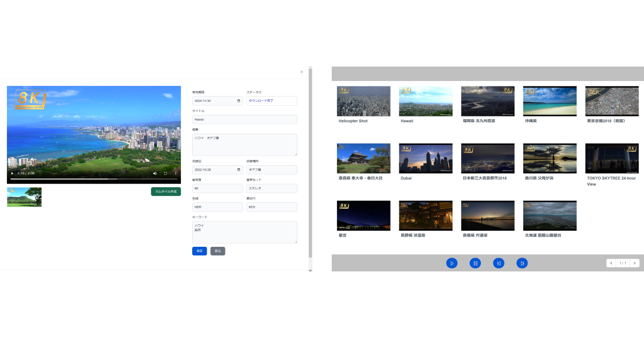Image resolution: width=644 pixels, height=338 pixels.
Task: Open the 有効期限 date picker calendar icon
Action: [239, 101]
